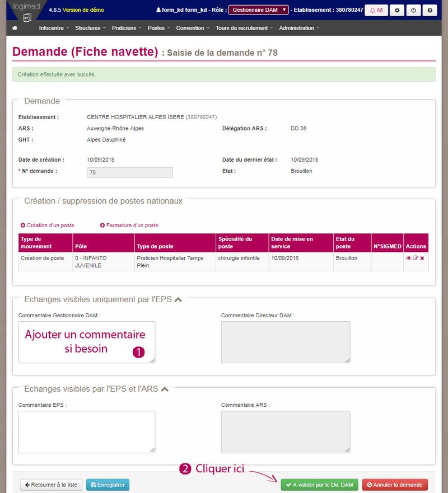Screen dimensions: 448x493
Task: Click the Alpes Dauphiné GHT value
Action: pos(106,140)
